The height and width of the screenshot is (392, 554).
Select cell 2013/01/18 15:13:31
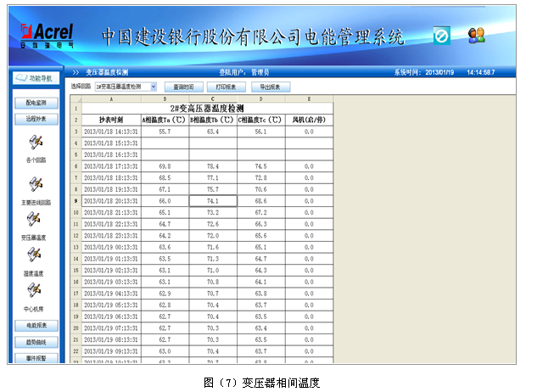111,143
